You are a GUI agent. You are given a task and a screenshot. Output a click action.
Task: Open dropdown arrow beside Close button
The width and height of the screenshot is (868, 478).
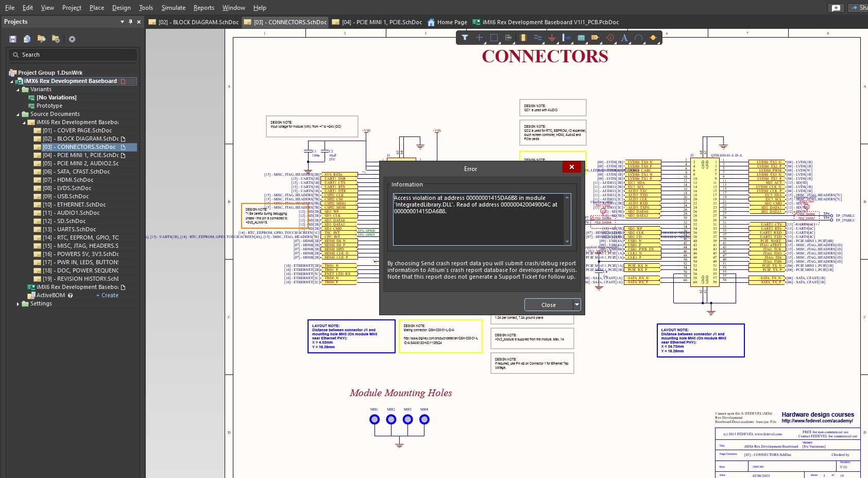(x=577, y=305)
